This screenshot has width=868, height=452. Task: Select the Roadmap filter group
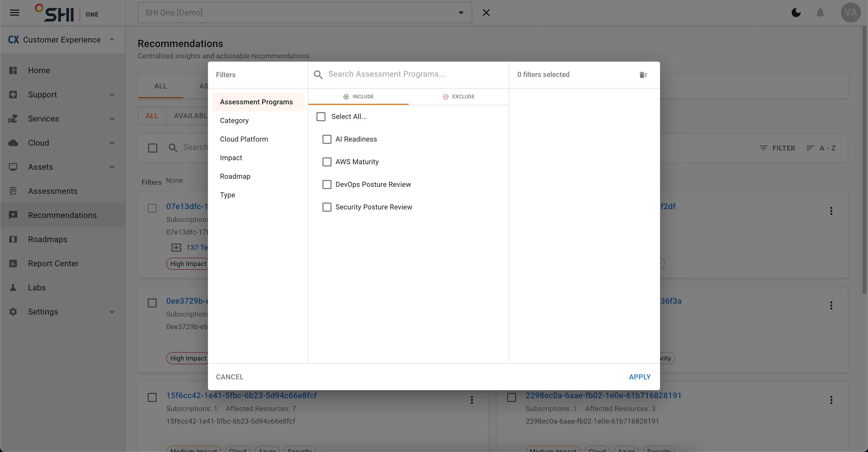tap(258, 176)
